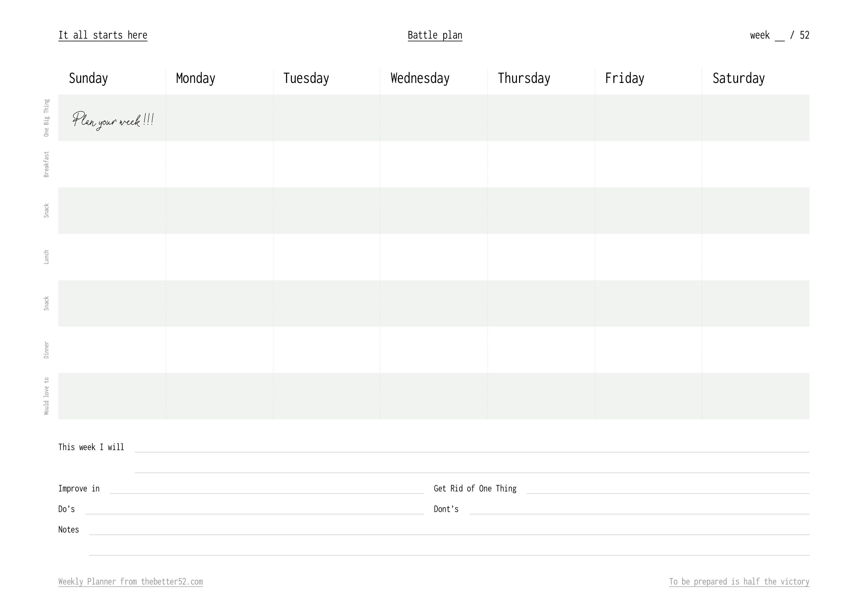The width and height of the screenshot is (868, 614).
Task: Click the 'Battle plan' title link
Action: [435, 35]
